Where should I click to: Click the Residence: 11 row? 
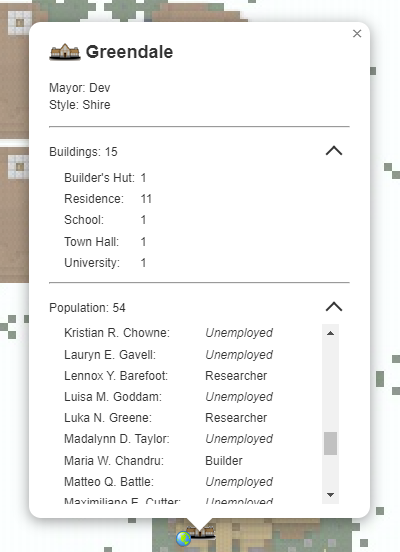pyautogui.click(x=108, y=199)
